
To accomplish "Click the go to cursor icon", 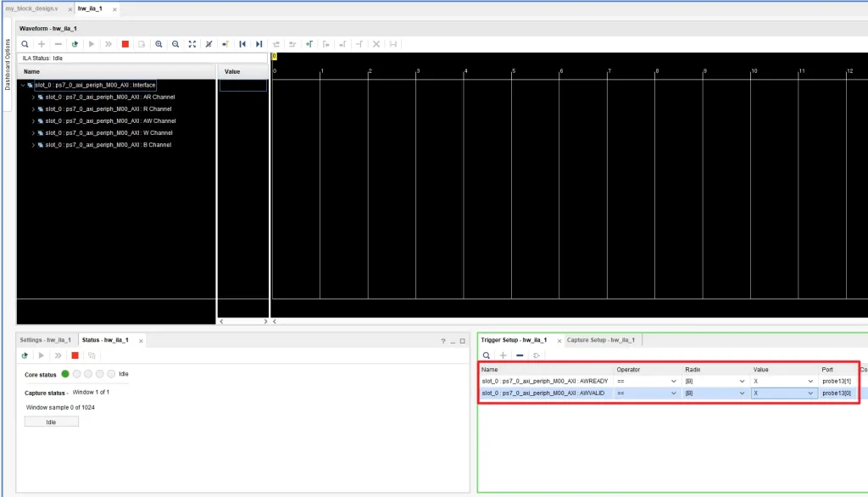I will 209,44.
